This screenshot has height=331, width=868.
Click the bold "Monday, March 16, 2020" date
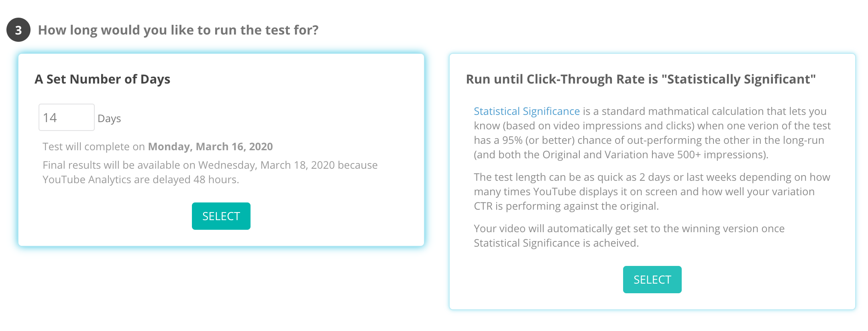210,147
